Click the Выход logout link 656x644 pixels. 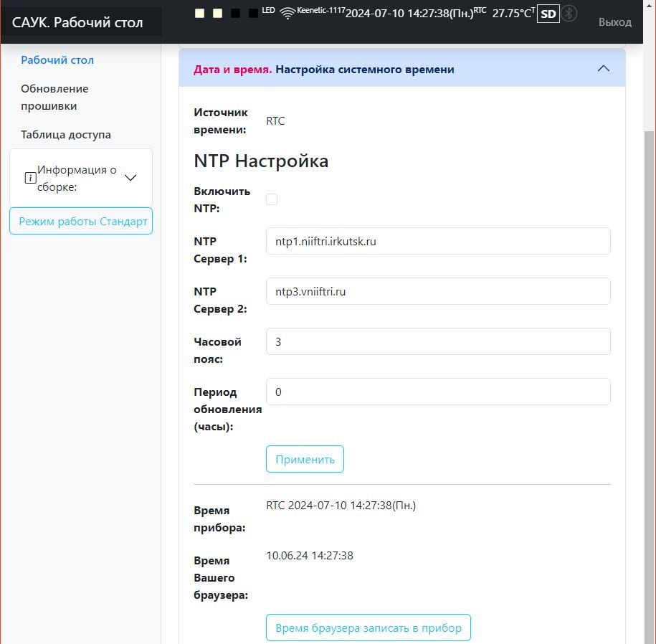click(614, 22)
